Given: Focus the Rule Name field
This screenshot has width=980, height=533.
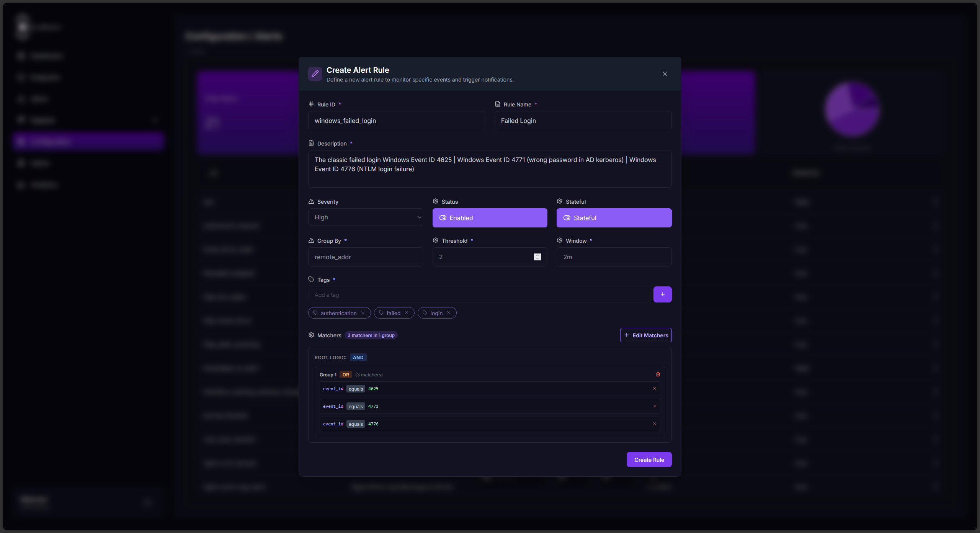Looking at the screenshot, I should coord(583,121).
